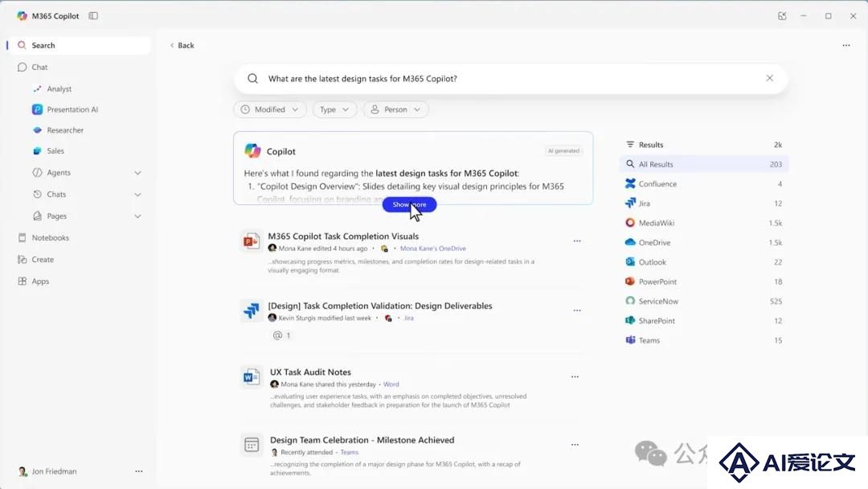Screen dimensions: 868x489
Task: Open Chats history in the sidebar
Action: coord(56,195)
